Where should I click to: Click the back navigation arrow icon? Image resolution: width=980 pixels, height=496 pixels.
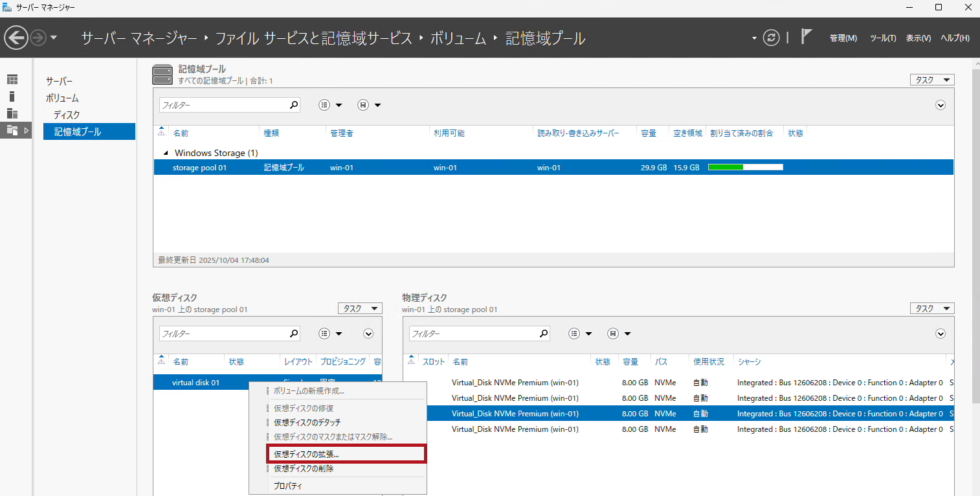16,38
